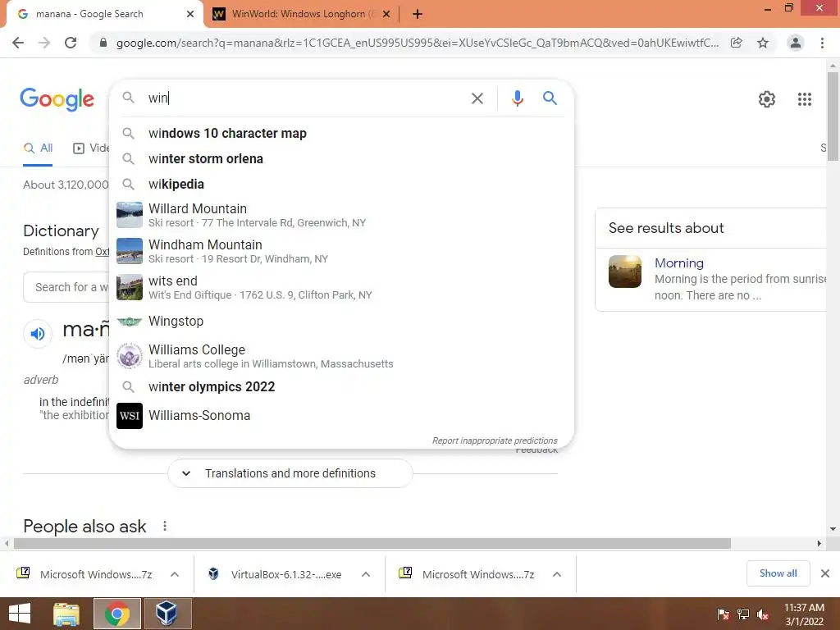Click the Morning thumbnail image
The image size is (840, 630).
pyautogui.click(x=624, y=272)
